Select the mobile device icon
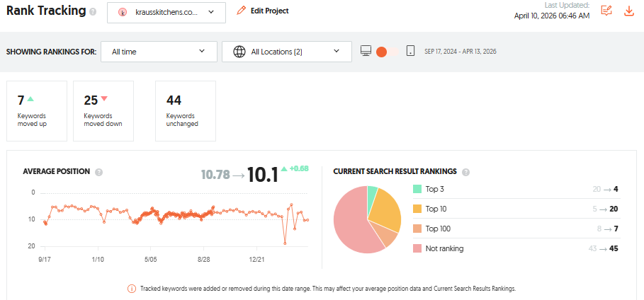The image size is (644, 300). [410, 51]
